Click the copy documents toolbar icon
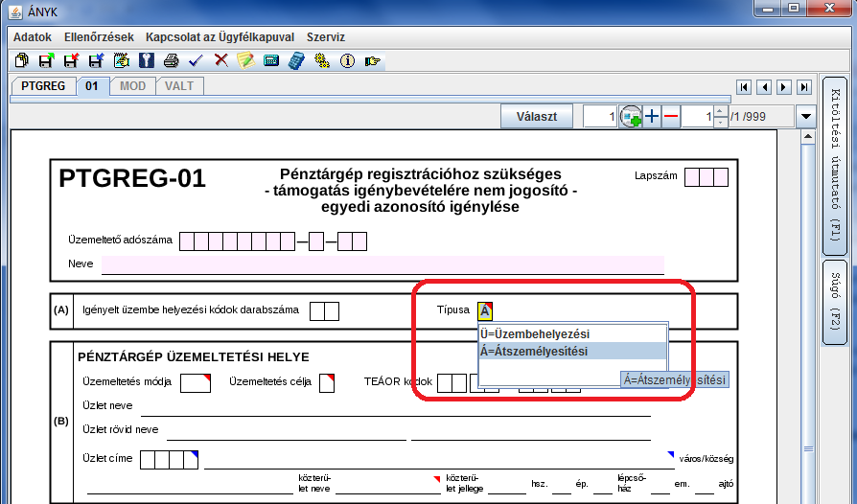The width and height of the screenshot is (857, 504). [x=22, y=60]
